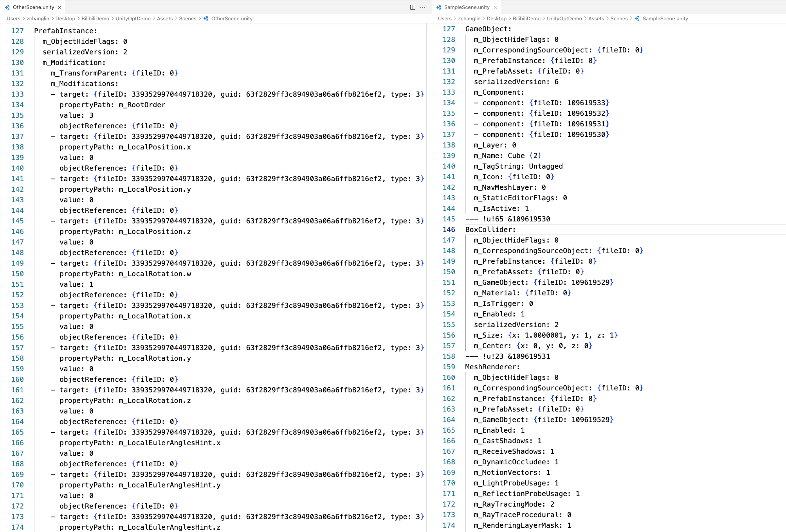Image resolution: width=786 pixels, height=532 pixels.
Task: Open the Assets breadcrumb in the right editor
Action: (596, 18)
